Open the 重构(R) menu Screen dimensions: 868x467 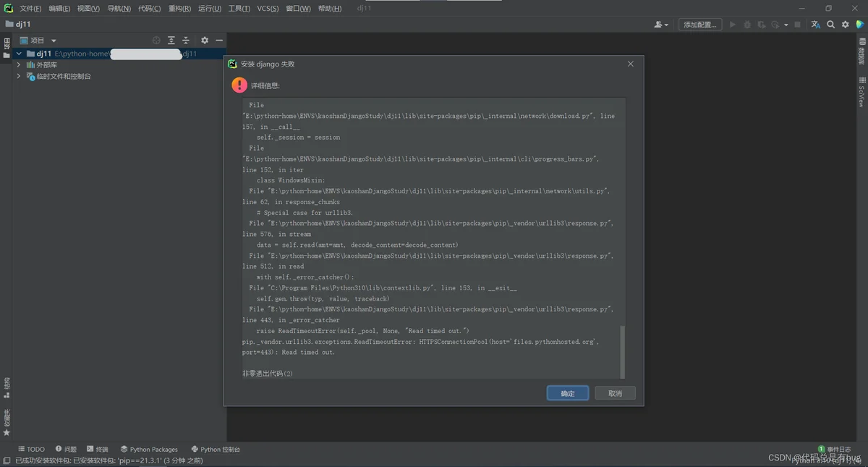click(x=179, y=9)
